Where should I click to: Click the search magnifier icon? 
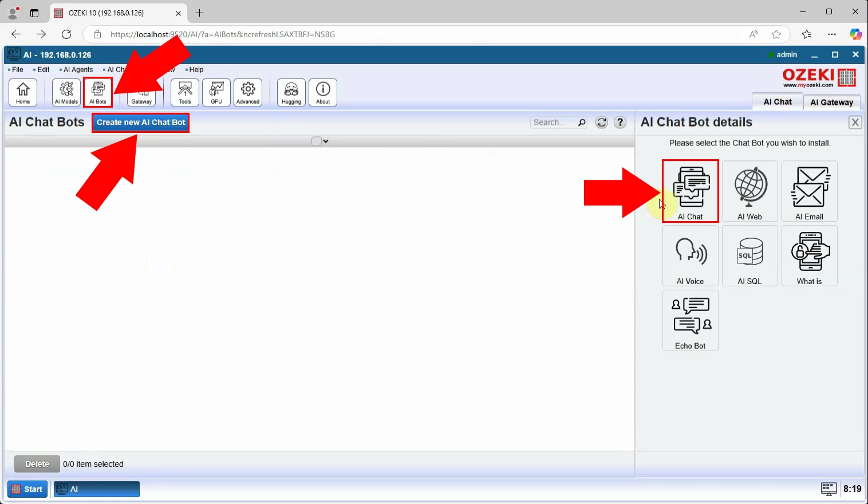tap(582, 123)
